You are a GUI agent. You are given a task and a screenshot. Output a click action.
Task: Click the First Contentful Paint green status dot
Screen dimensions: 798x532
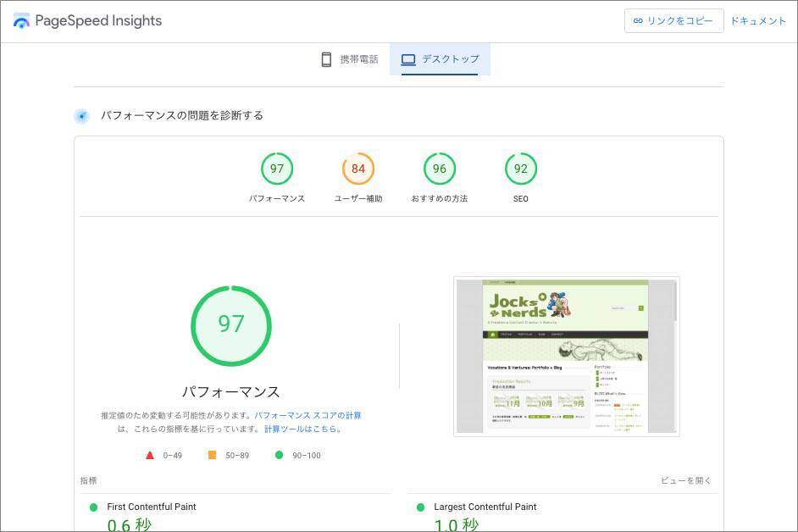tap(93, 507)
